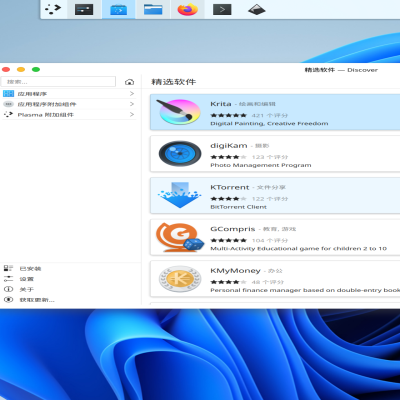The height and width of the screenshot is (400, 400).
Task: Open the Konsole terminal icon
Action: 222,9
